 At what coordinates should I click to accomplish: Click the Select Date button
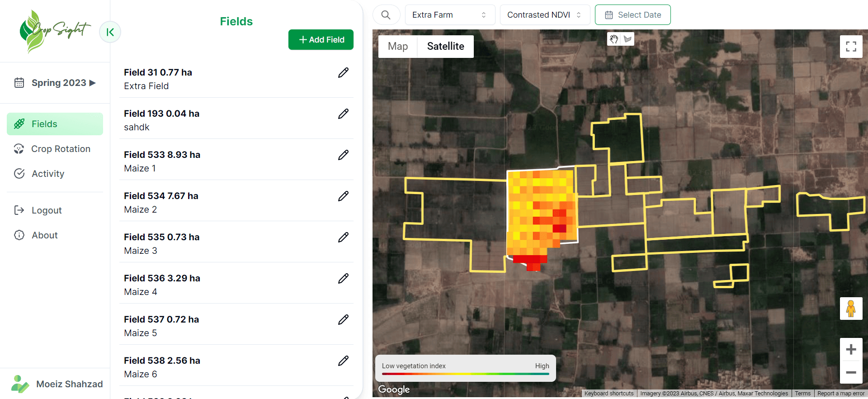pyautogui.click(x=632, y=15)
